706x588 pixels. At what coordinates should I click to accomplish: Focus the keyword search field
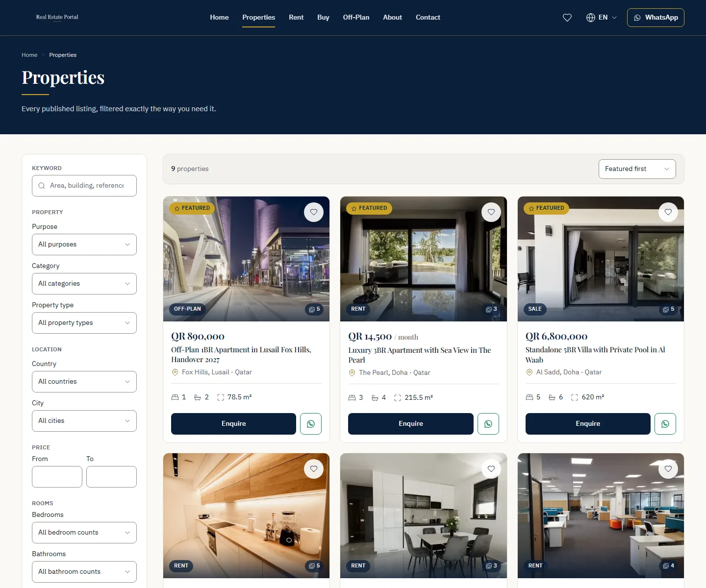point(84,186)
